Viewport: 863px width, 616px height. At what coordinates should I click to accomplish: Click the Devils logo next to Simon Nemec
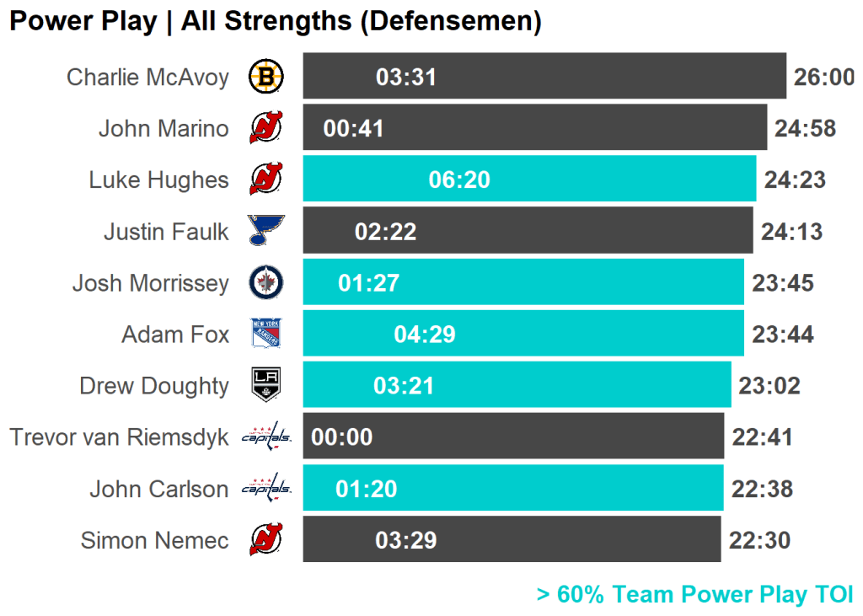click(266, 540)
